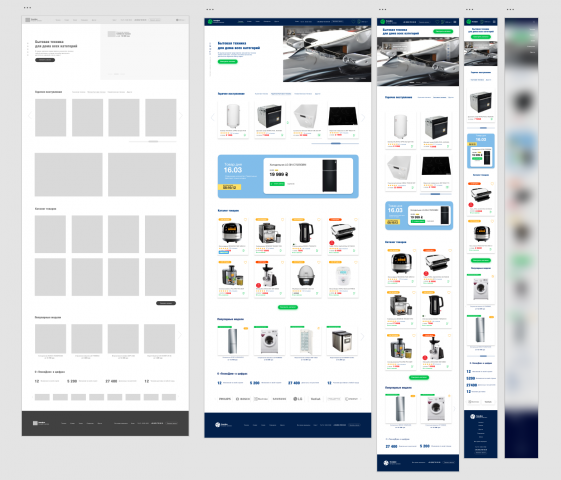The image size is (561, 480).
Task: Click green buy button in desktop 16.03 deal
Action: tap(277, 183)
